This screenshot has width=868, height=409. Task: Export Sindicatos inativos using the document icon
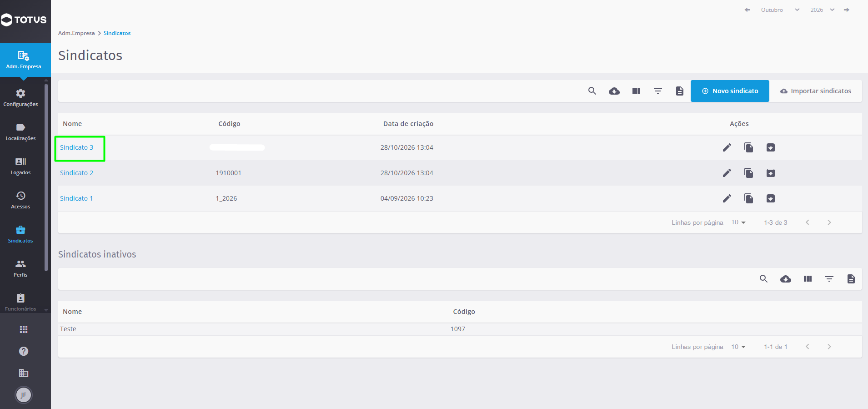tap(851, 279)
